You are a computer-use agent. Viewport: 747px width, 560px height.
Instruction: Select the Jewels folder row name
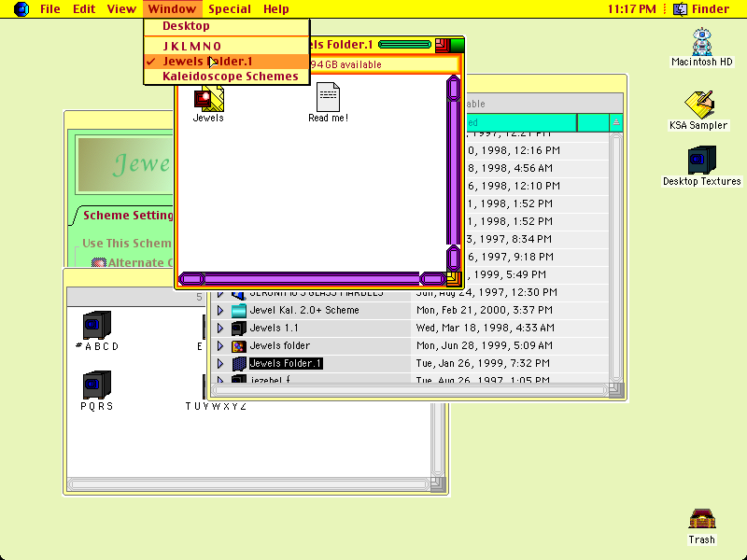(x=279, y=346)
